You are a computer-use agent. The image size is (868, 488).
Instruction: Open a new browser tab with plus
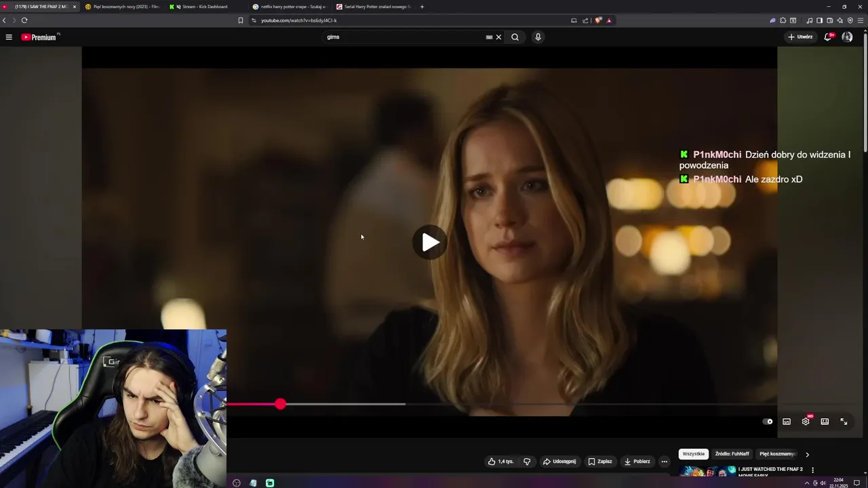(x=422, y=7)
